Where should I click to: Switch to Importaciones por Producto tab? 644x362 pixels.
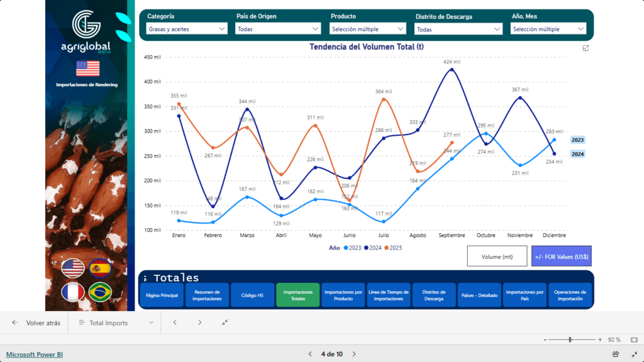coord(343,295)
